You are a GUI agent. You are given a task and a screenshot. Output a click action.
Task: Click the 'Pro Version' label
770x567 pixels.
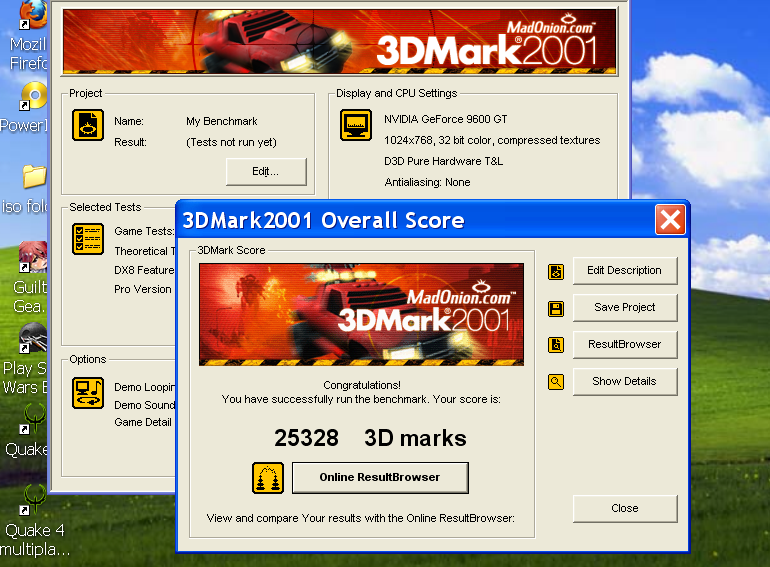[143, 290]
